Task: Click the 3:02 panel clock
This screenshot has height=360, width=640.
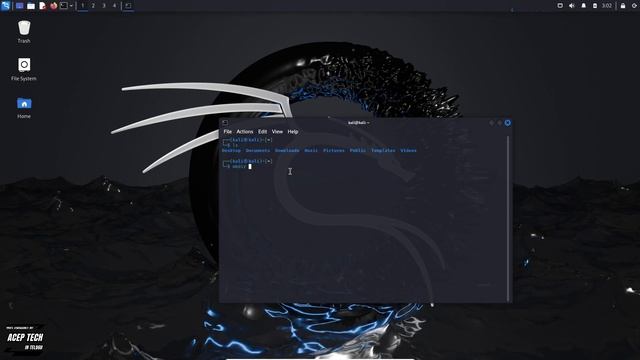Action: [607, 6]
